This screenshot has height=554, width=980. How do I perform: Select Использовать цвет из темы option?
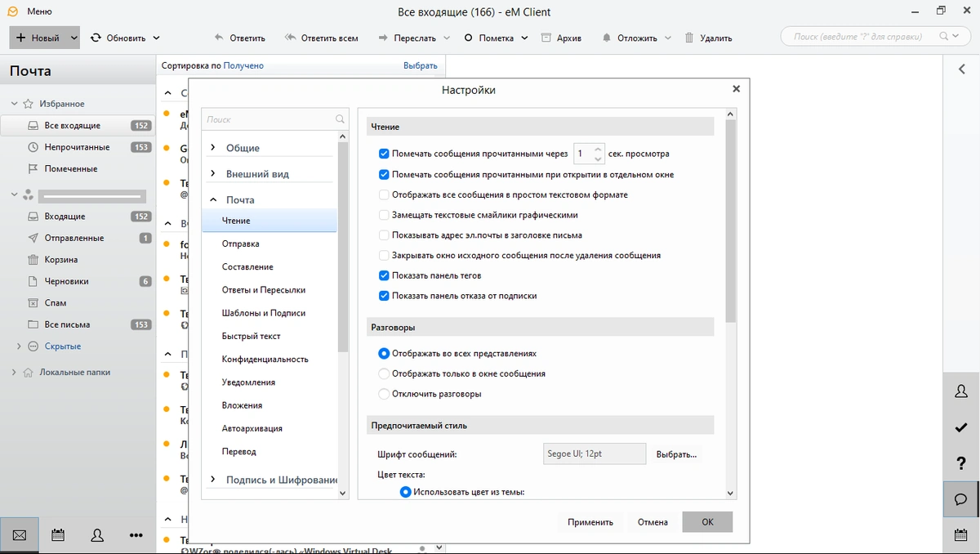(x=405, y=492)
